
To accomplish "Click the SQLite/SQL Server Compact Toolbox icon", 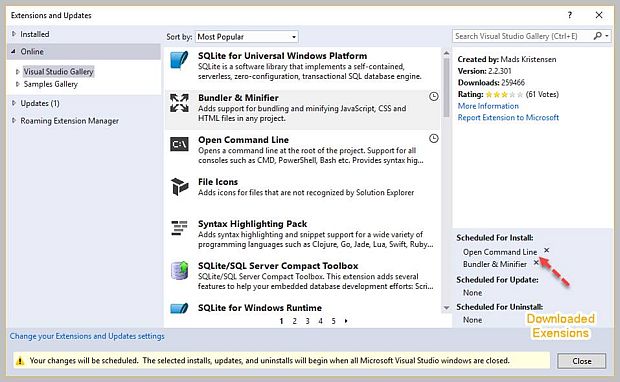I will point(179,270).
